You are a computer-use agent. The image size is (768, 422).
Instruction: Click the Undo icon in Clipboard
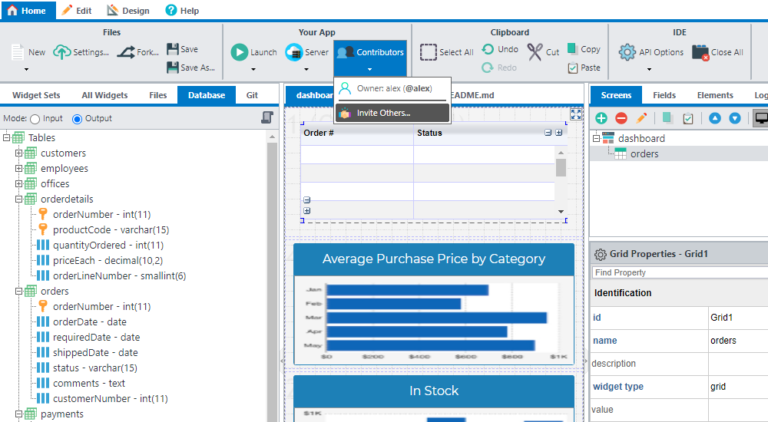(486, 48)
